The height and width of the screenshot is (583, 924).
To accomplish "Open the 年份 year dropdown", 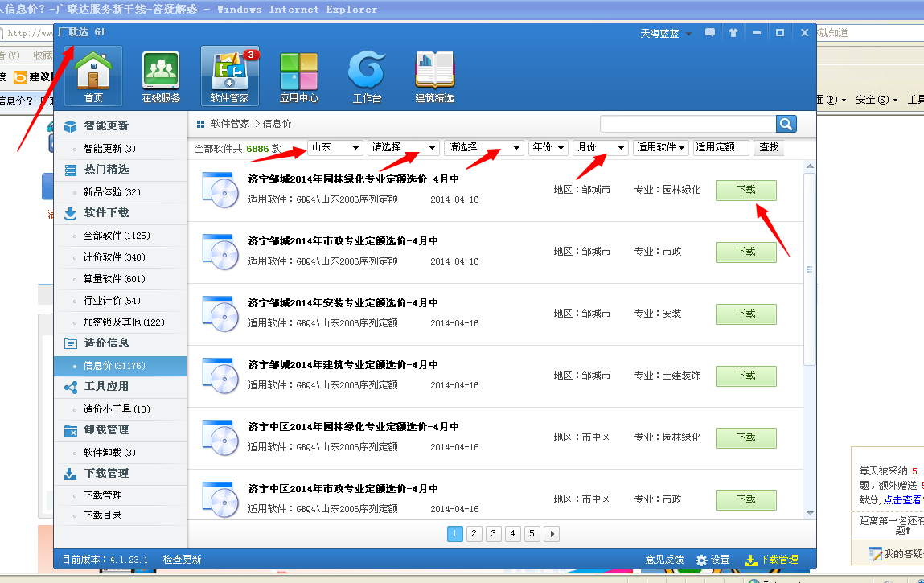I will point(548,147).
